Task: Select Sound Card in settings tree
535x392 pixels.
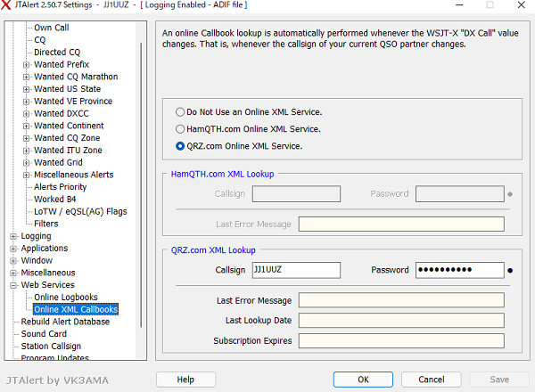Action: click(x=44, y=334)
